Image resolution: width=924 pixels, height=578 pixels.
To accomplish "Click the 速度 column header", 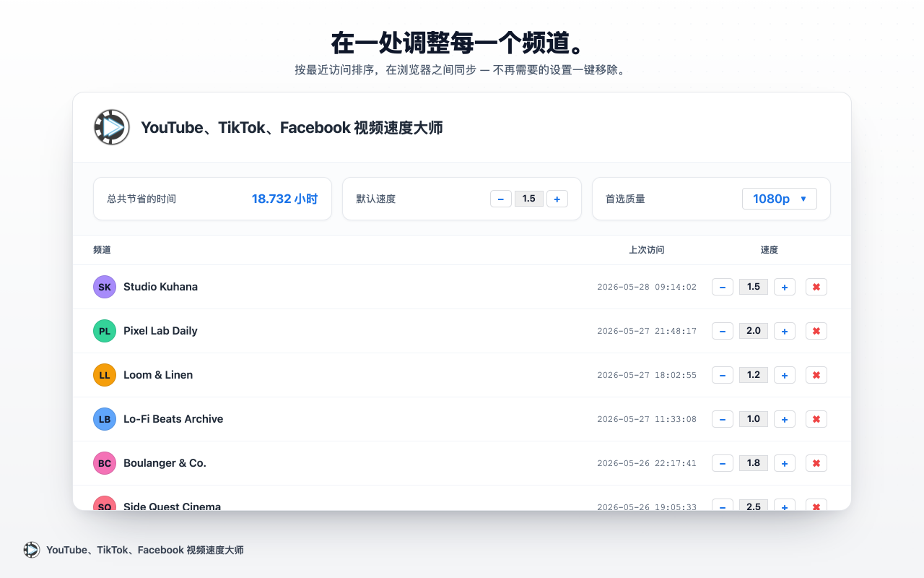I will point(770,250).
